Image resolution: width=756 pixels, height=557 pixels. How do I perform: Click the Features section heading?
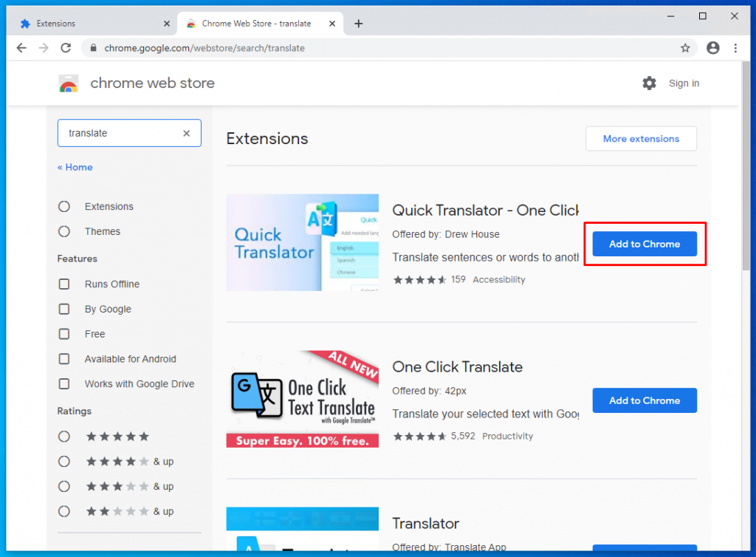click(77, 259)
